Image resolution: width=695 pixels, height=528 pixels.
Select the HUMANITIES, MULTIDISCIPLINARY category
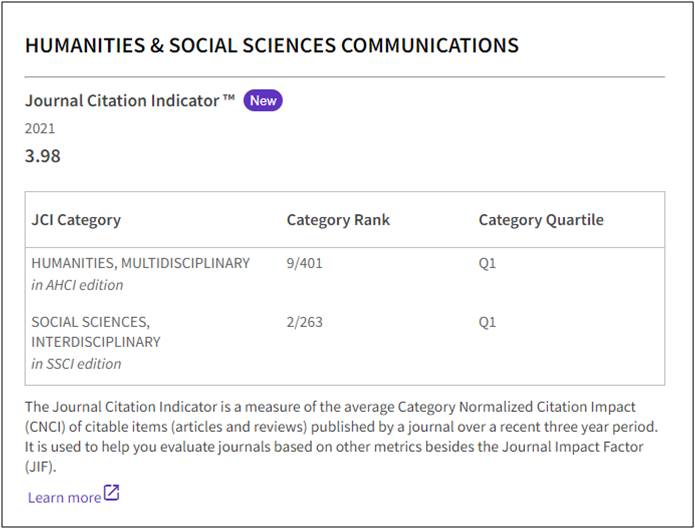[x=140, y=263]
